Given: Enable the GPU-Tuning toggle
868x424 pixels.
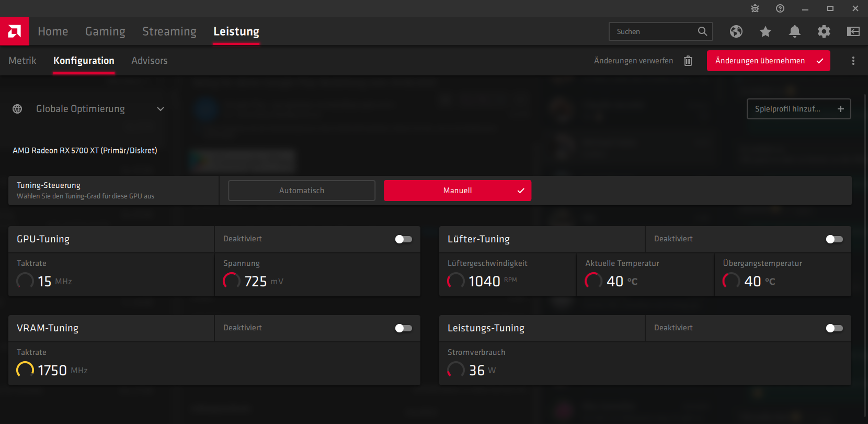Looking at the screenshot, I should [x=404, y=239].
